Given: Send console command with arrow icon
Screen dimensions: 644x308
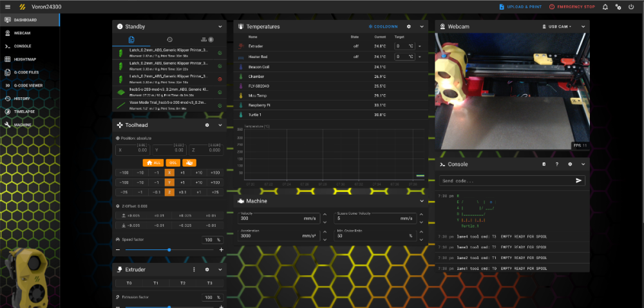Looking at the screenshot, I should coord(579,180).
